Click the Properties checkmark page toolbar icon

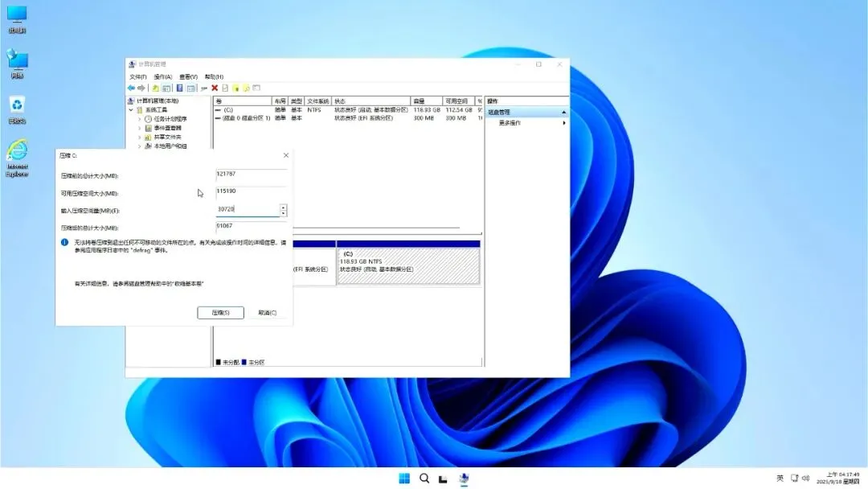tap(225, 88)
